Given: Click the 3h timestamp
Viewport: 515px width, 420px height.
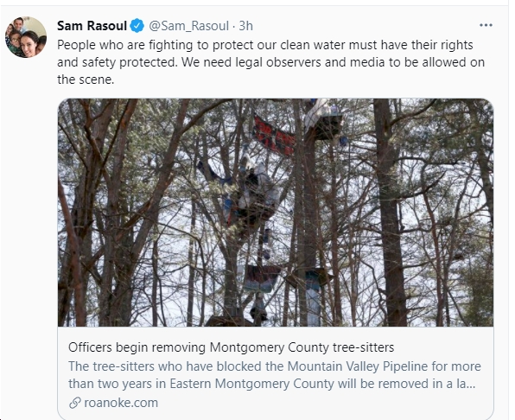Looking at the screenshot, I should pos(245,26).
